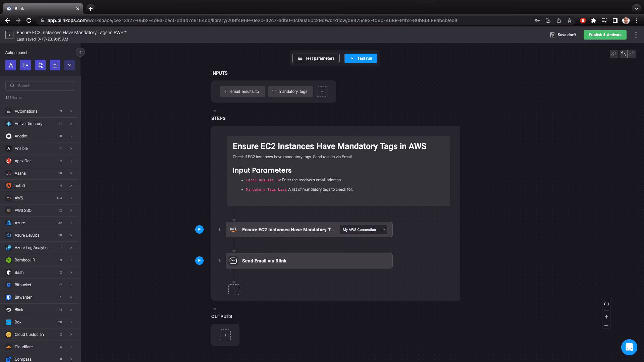Select the Action (A) icon in Action panel
This screenshot has height=362, width=644.
click(x=11, y=65)
